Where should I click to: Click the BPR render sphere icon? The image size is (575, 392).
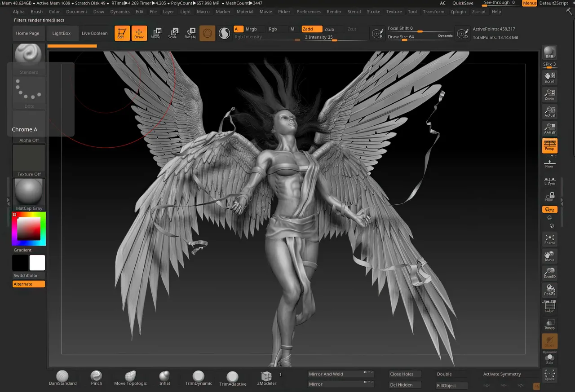[549, 53]
